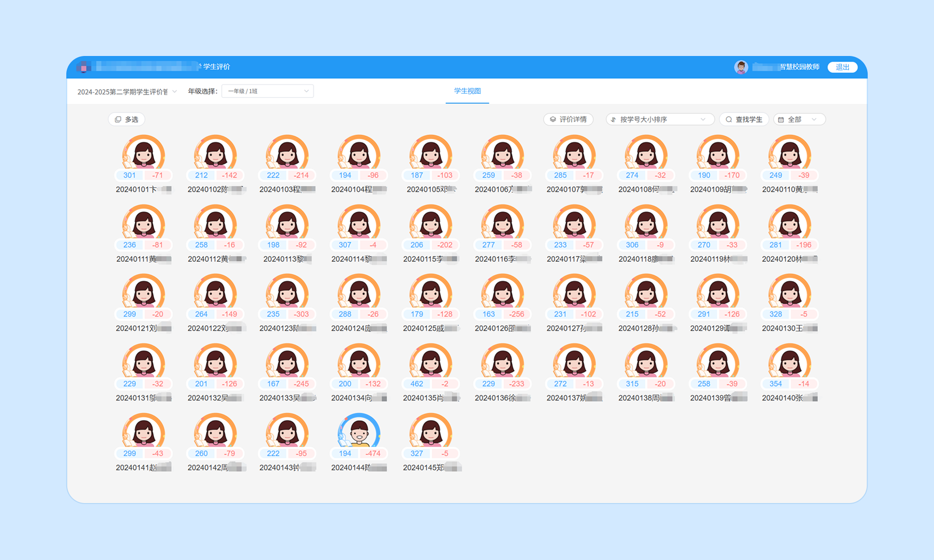The width and height of the screenshot is (934, 560).
Task: Click positive score 462 of student 20240135
Action: pyautogui.click(x=417, y=384)
